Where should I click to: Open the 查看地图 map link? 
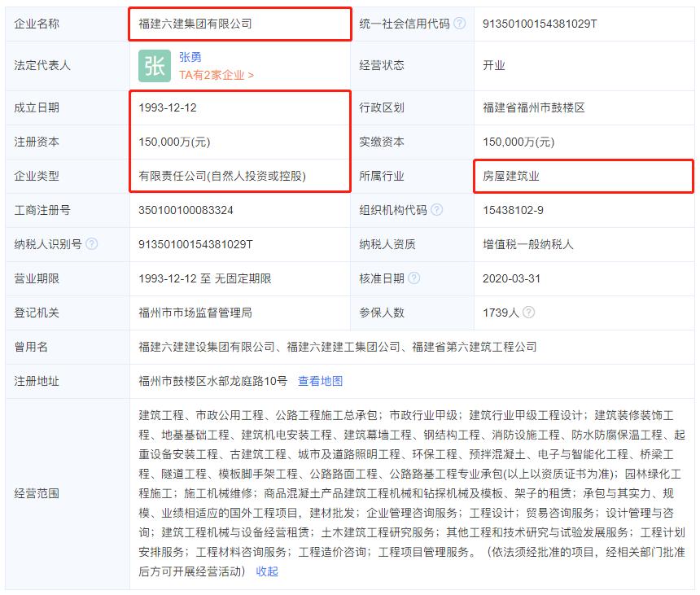321,381
